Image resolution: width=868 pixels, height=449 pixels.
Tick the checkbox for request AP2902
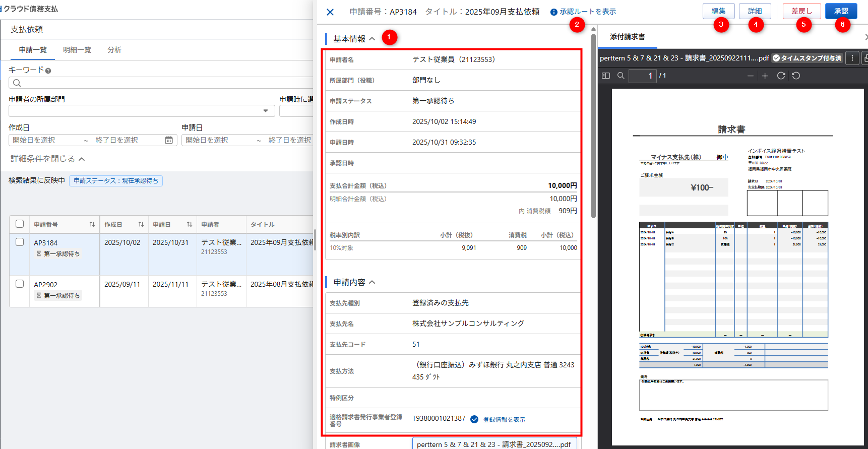click(x=20, y=284)
